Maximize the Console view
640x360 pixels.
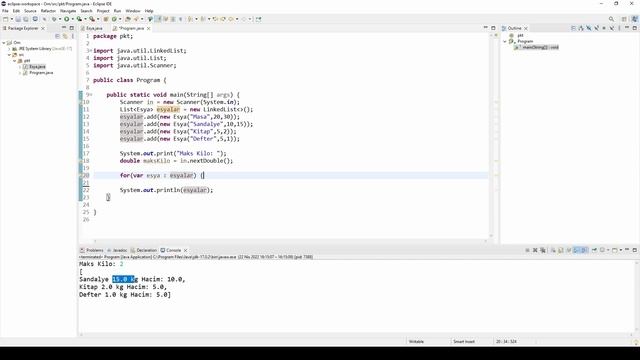[x=635, y=250]
